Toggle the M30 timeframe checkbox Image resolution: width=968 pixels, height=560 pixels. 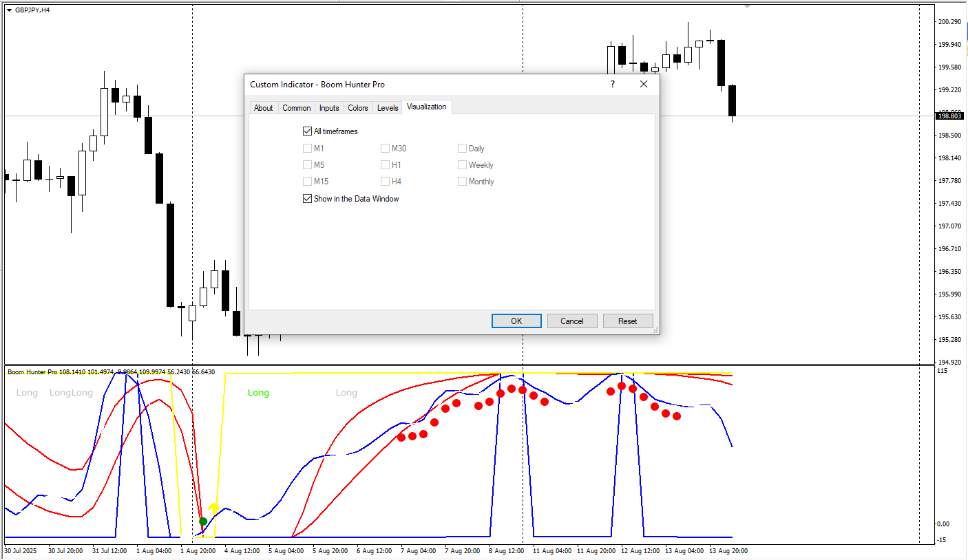pyautogui.click(x=385, y=148)
